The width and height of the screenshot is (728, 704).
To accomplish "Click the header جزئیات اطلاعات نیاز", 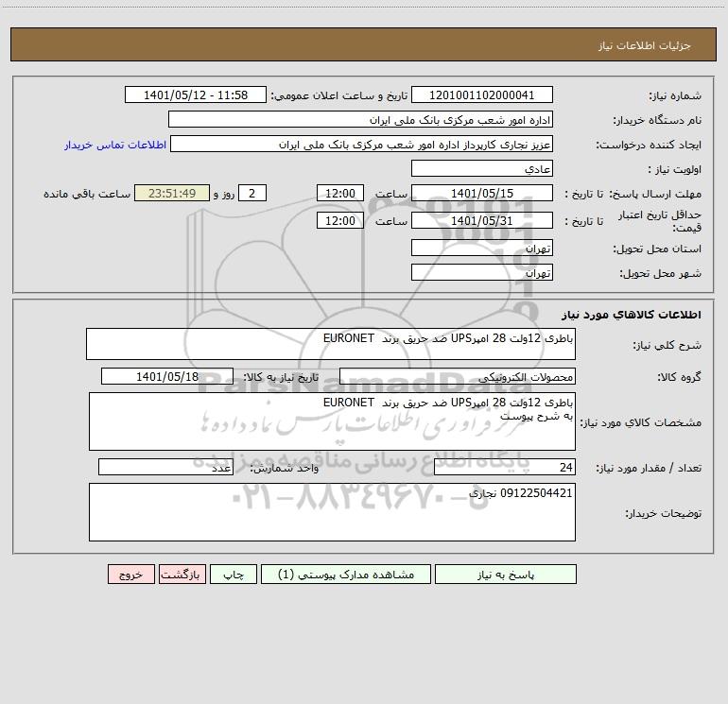I will tap(645, 45).
